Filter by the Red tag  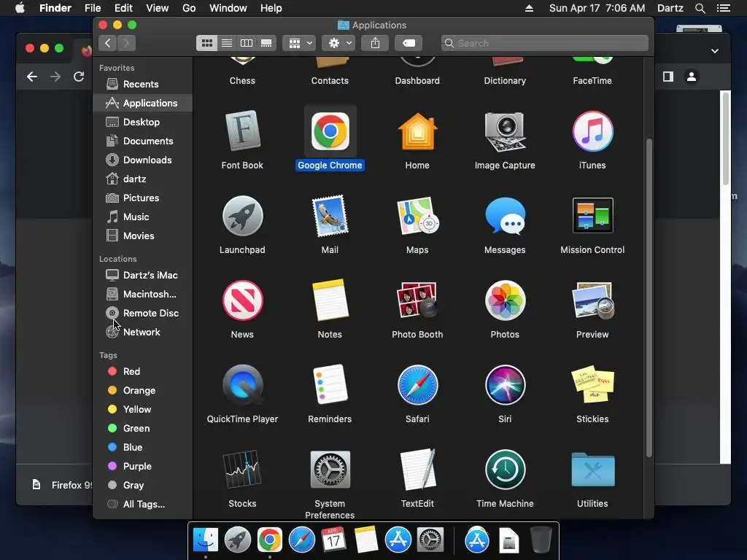(142, 371)
